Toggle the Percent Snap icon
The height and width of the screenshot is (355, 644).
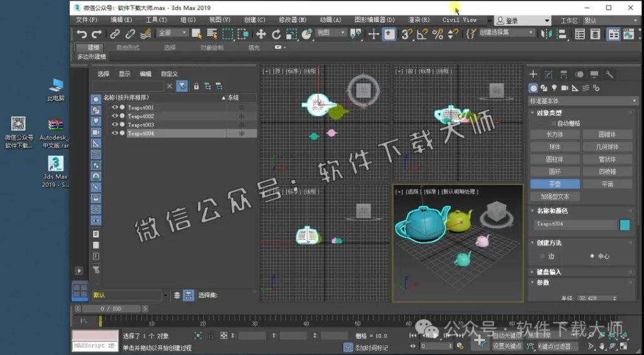438,34
